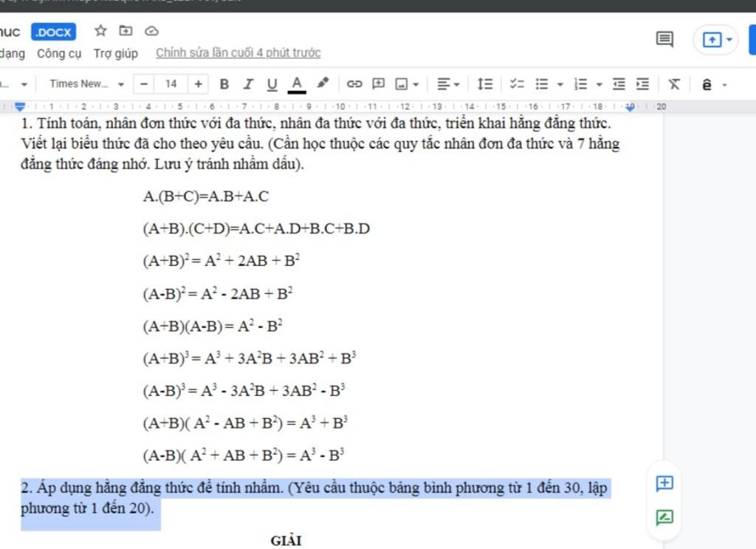Open the text color picker
This screenshot has width=756, height=549.
pyautogui.click(x=297, y=84)
